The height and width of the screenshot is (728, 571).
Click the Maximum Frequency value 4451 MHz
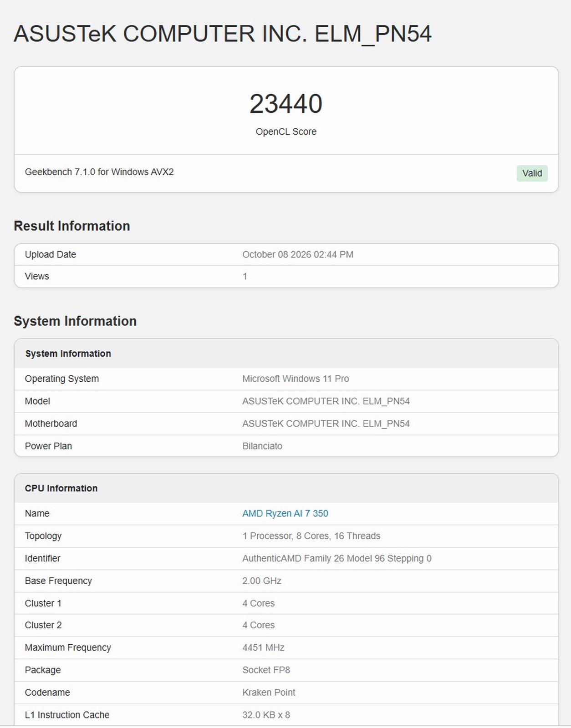click(x=263, y=647)
